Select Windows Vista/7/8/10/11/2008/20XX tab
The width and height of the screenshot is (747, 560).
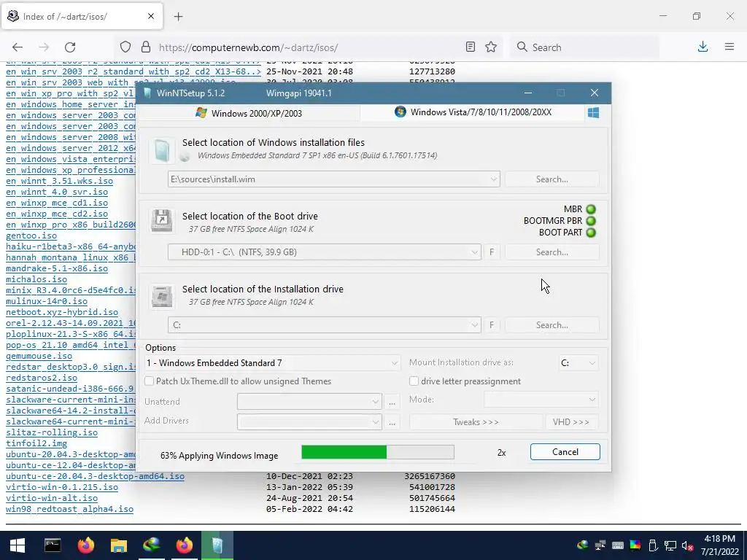[473, 112]
